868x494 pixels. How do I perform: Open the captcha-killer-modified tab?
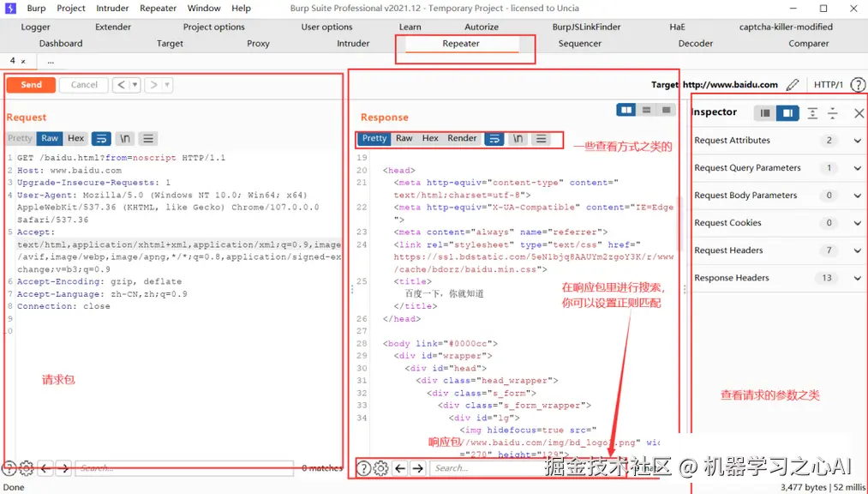(786, 27)
